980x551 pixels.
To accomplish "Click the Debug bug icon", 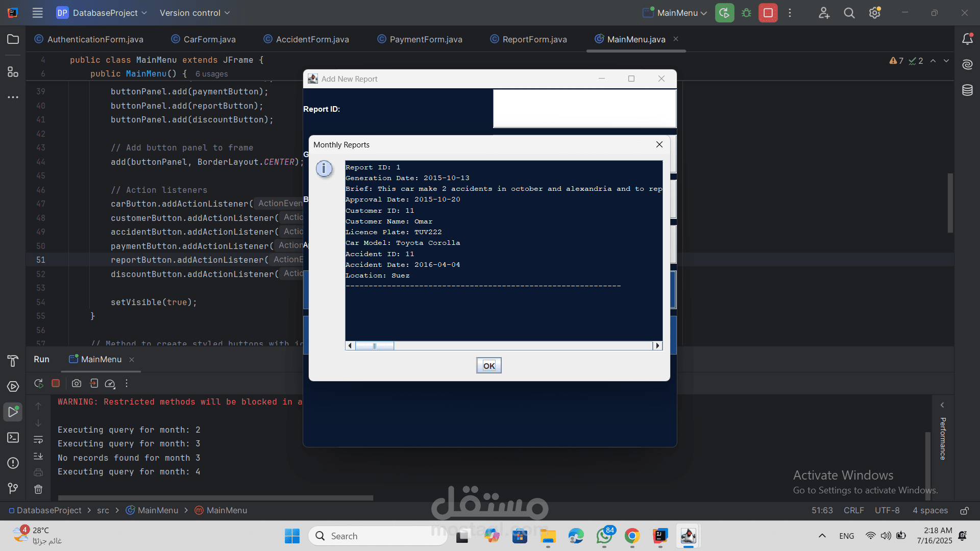I will [x=746, y=13].
